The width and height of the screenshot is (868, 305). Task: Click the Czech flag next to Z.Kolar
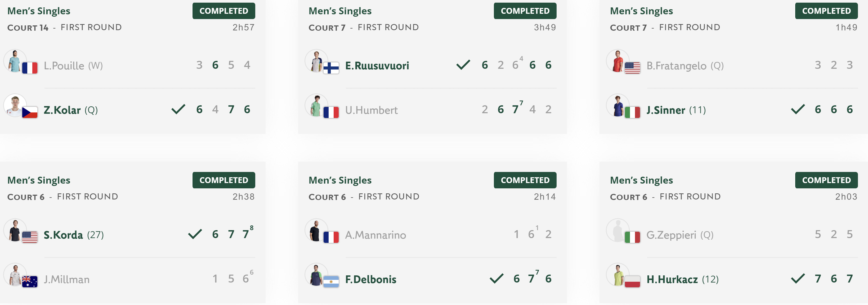[30, 112]
